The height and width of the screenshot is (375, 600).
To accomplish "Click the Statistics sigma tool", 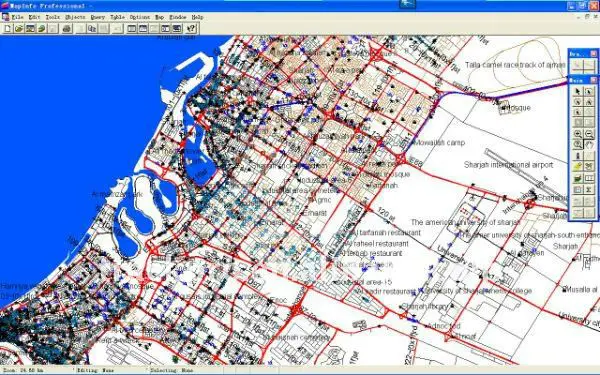I will pos(589,189).
